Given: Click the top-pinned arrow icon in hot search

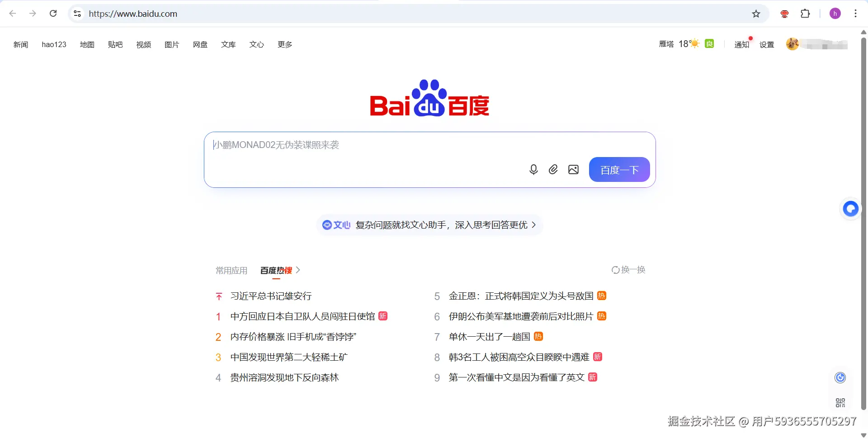Looking at the screenshot, I should [219, 296].
